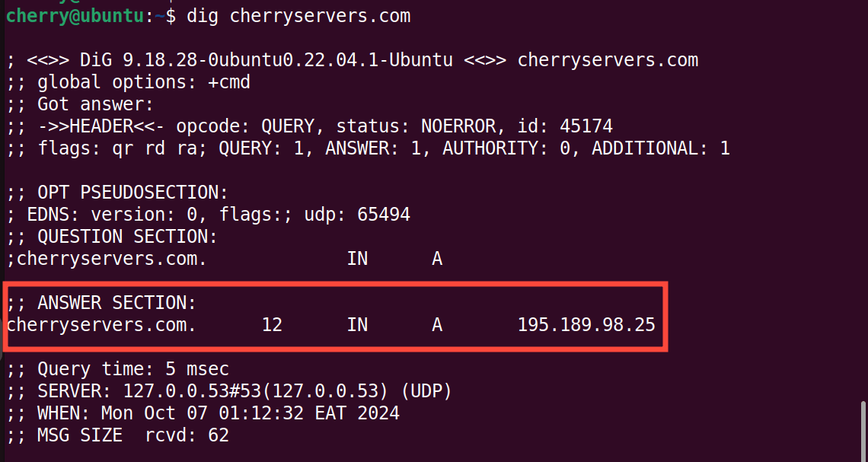Click the domain in the question section
Viewport: 868px width, 462px height.
coord(107,259)
